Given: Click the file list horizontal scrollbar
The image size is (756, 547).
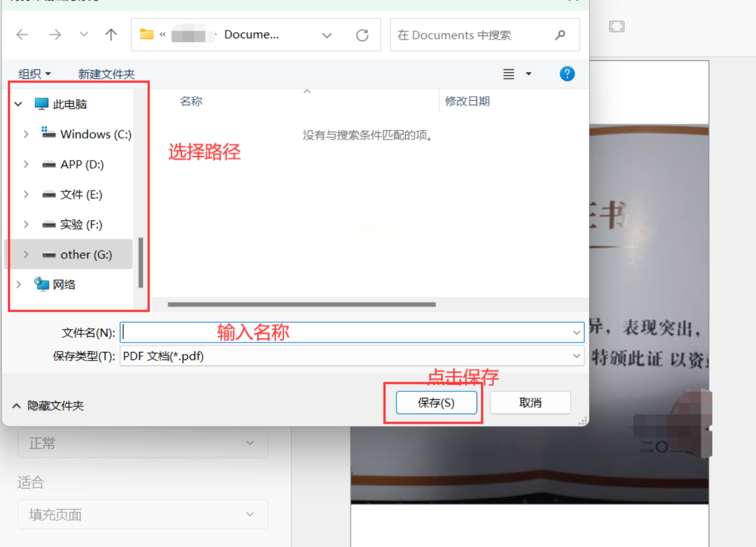Looking at the screenshot, I should 301,304.
